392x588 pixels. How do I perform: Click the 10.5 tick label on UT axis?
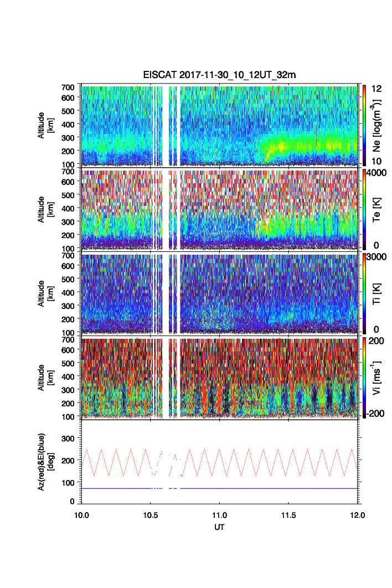pyautogui.click(x=151, y=514)
